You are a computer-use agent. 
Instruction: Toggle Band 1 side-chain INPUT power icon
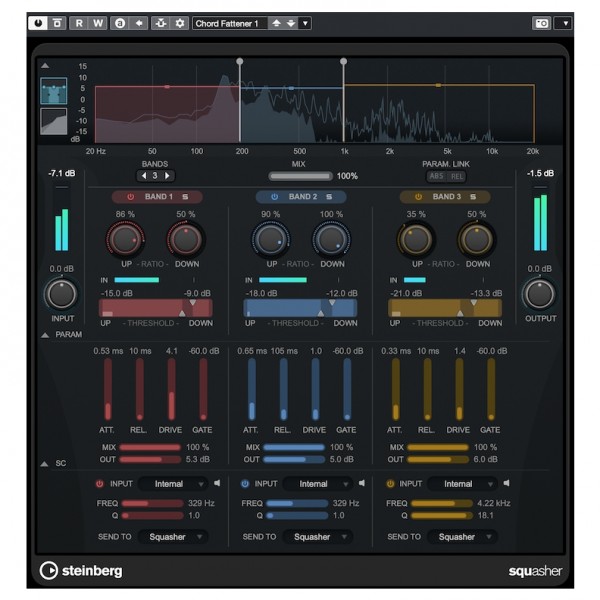[x=99, y=484]
